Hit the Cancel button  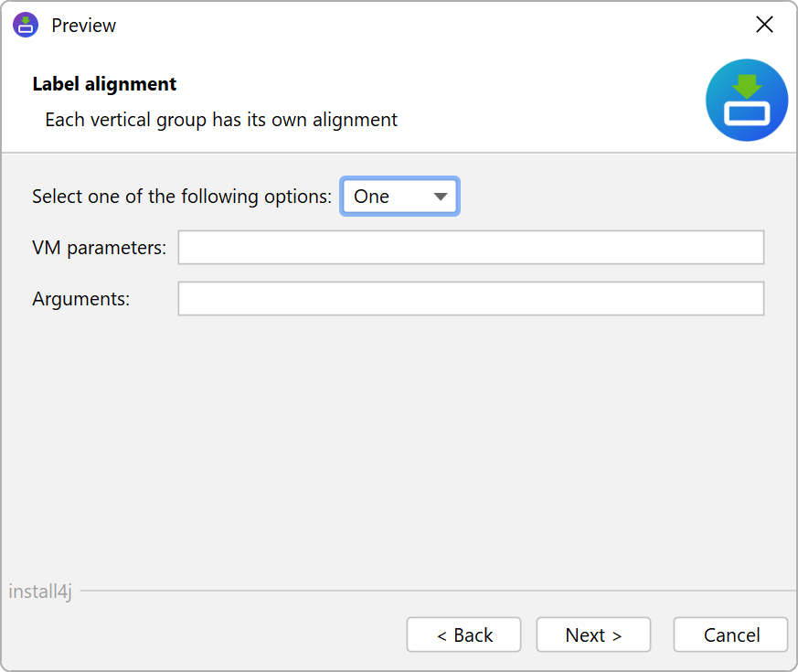(x=730, y=635)
